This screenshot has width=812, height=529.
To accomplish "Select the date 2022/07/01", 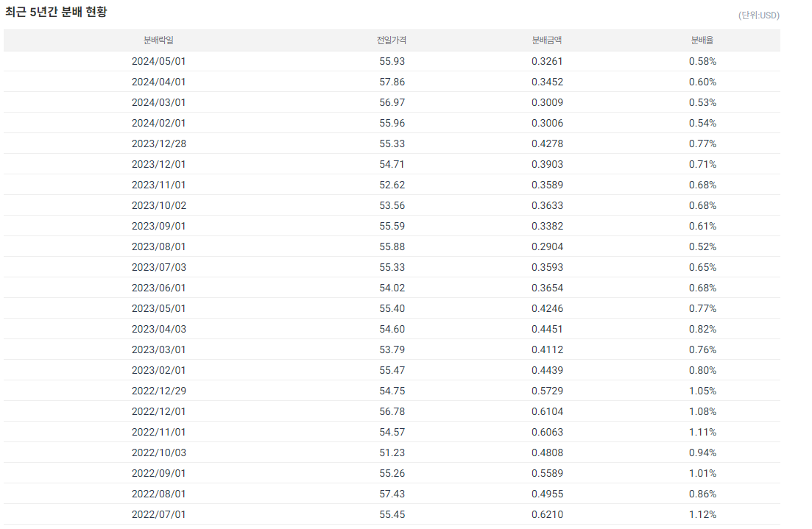I will tap(158, 514).
